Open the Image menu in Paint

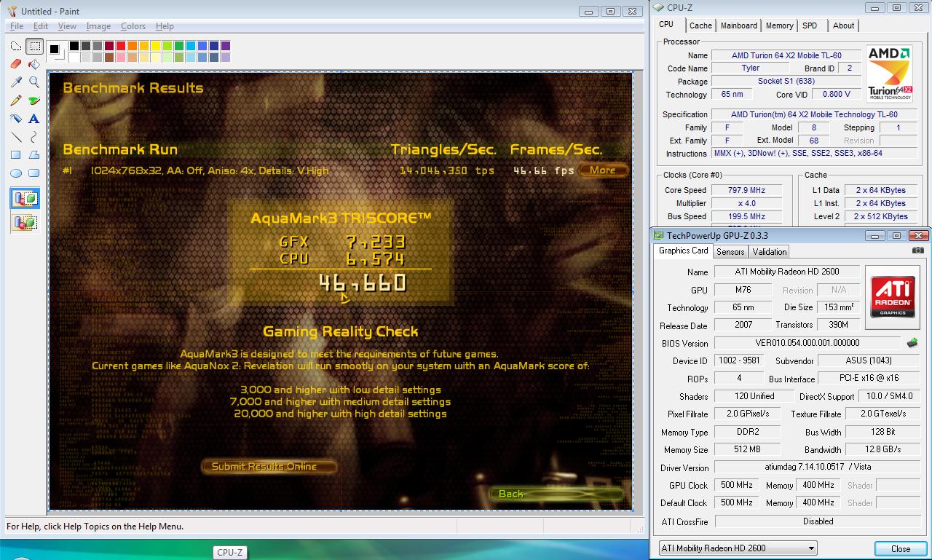[98, 26]
